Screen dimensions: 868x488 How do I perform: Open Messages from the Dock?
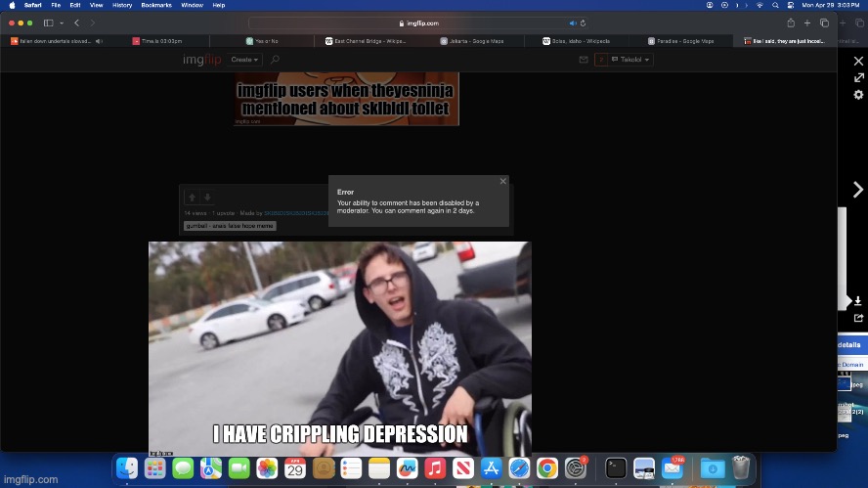pos(183,468)
